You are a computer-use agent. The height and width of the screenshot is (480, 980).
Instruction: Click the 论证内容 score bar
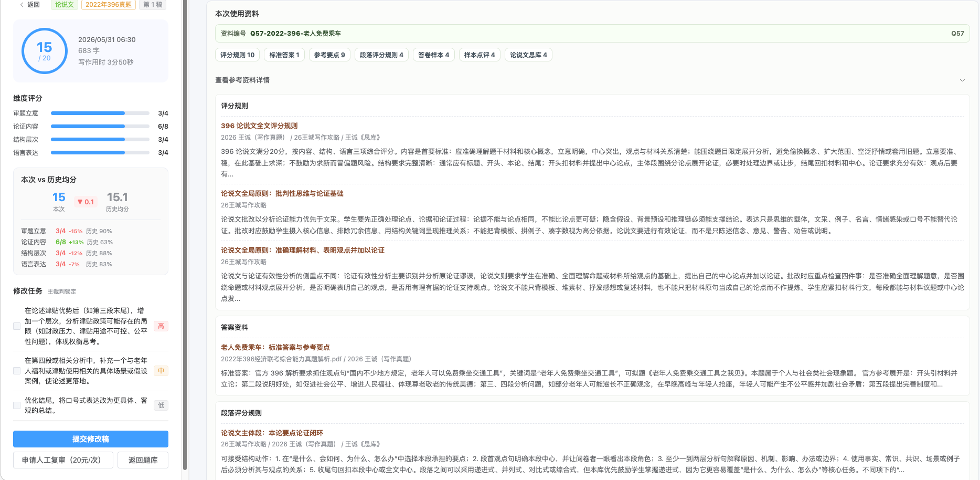point(100,127)
